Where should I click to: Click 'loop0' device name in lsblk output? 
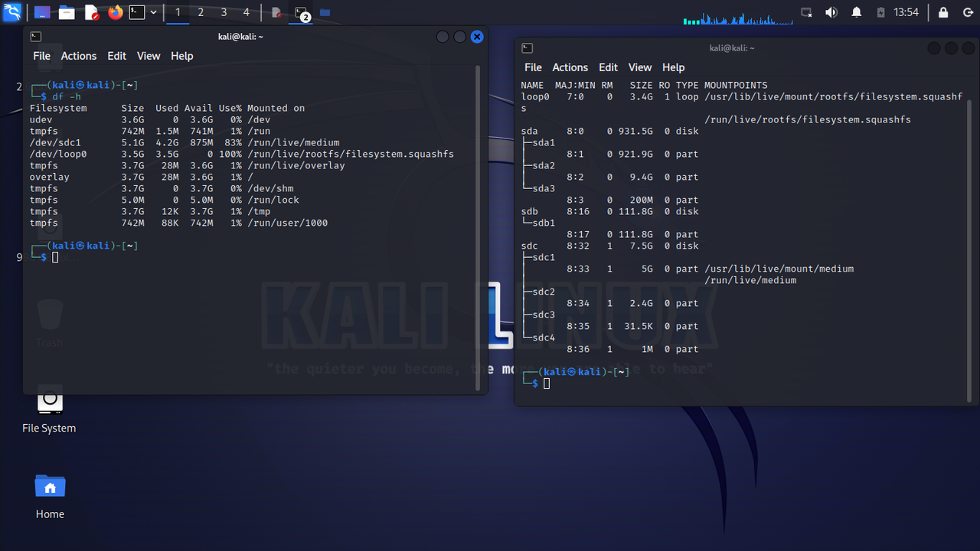tap(535, 96)
